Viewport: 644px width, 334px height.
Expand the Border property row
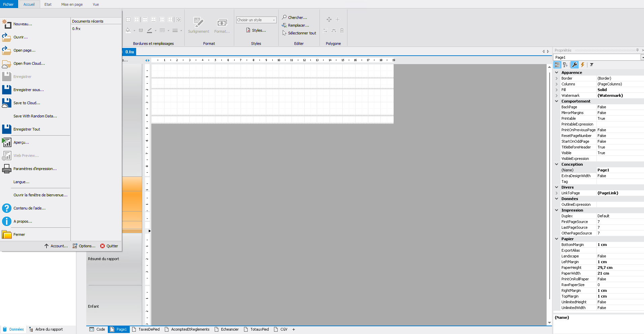(x=557, y=78)
